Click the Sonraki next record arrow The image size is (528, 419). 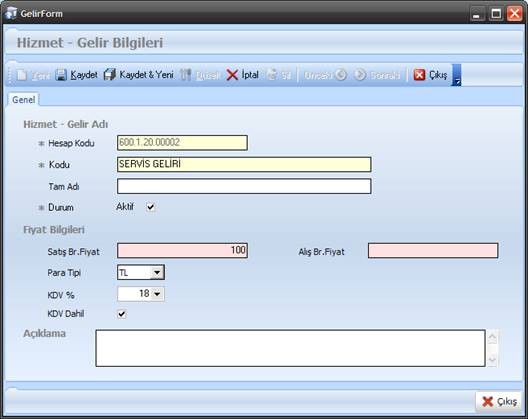[x=360, y=75]
